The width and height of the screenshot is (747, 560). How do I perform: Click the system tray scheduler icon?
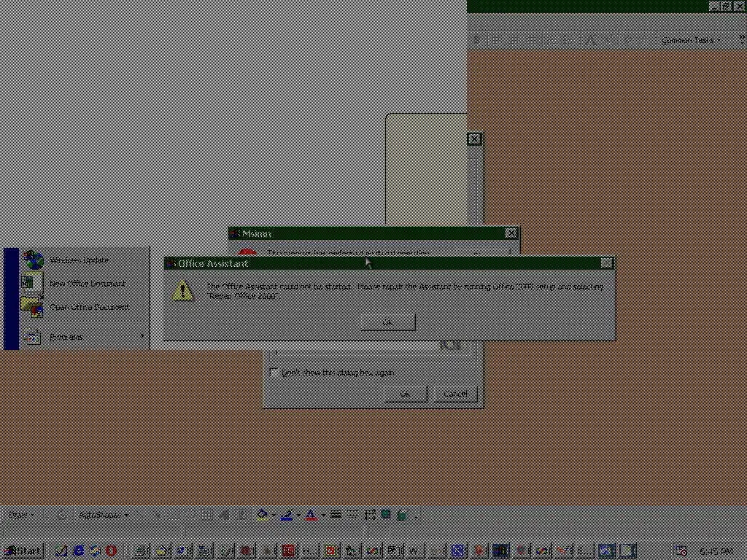(682, 551)
